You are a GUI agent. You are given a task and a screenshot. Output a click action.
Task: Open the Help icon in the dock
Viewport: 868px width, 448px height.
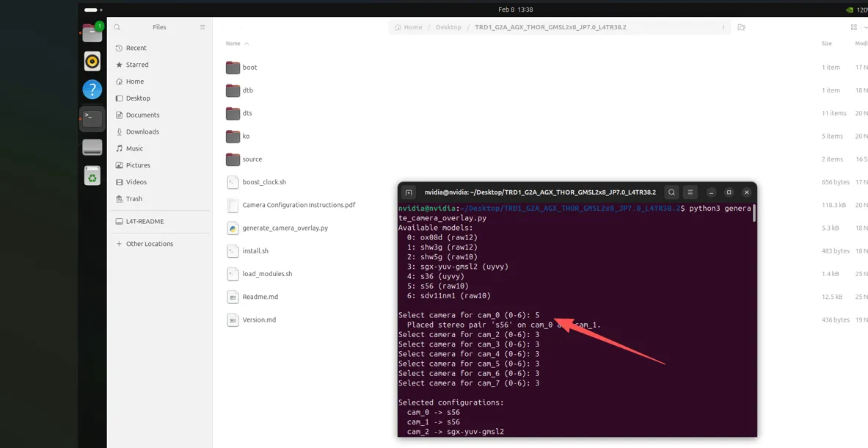tap(92, 89)
